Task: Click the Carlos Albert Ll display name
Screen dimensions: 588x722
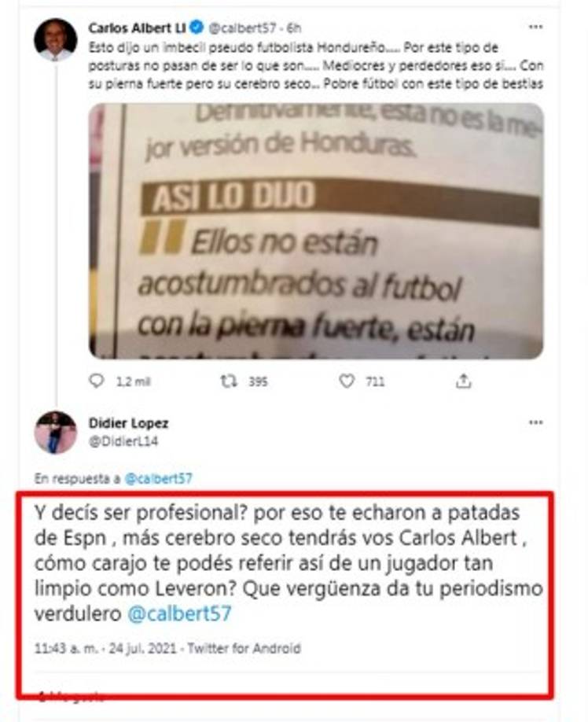Action: (x=137, y=28)
